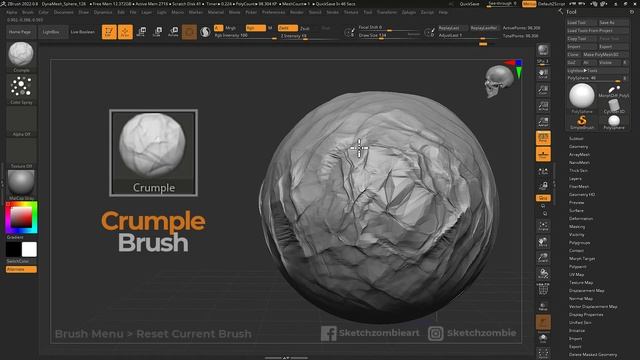Click the Local symmetry icon
640x360 pixels.
click(543, 171)
